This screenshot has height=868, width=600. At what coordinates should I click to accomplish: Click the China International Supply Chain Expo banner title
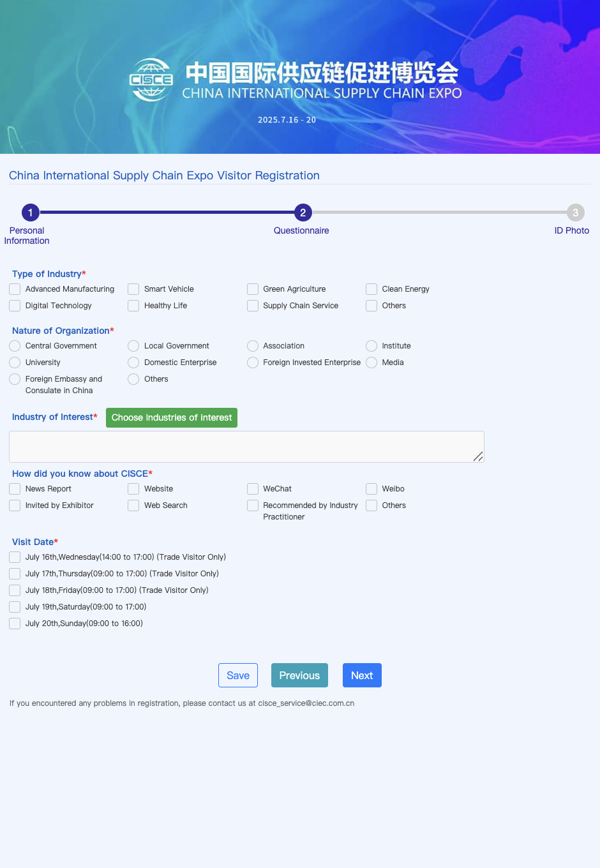322,82
